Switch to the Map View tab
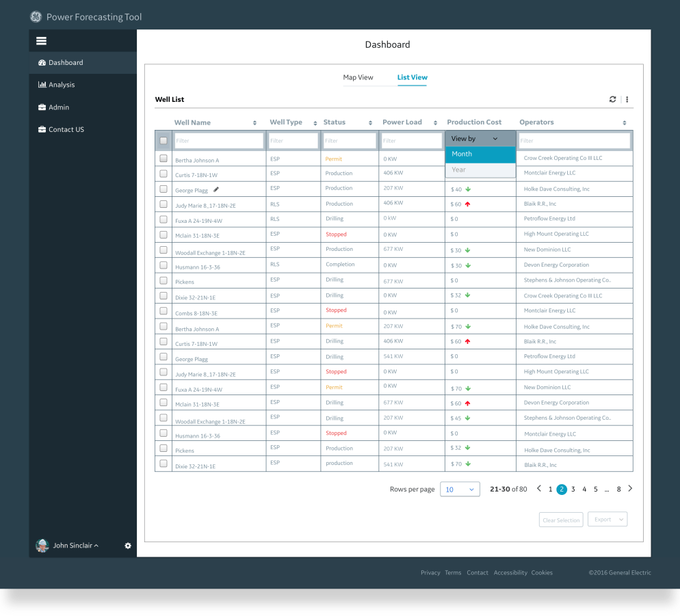 (x=357, y=77)
